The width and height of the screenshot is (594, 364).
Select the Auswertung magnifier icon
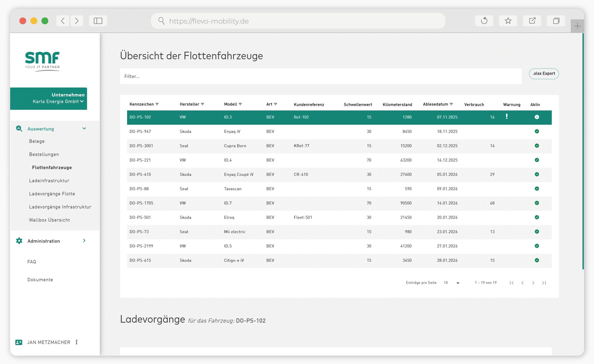pos(19,128)
